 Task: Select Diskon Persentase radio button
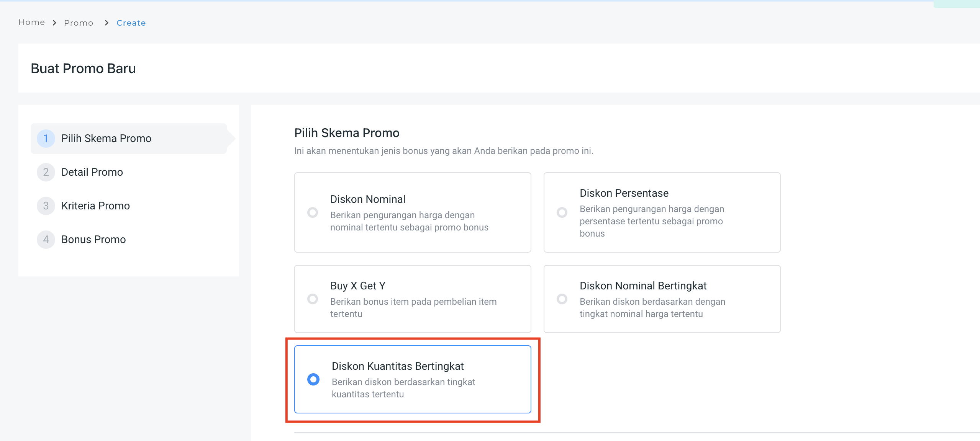point(562,212)
